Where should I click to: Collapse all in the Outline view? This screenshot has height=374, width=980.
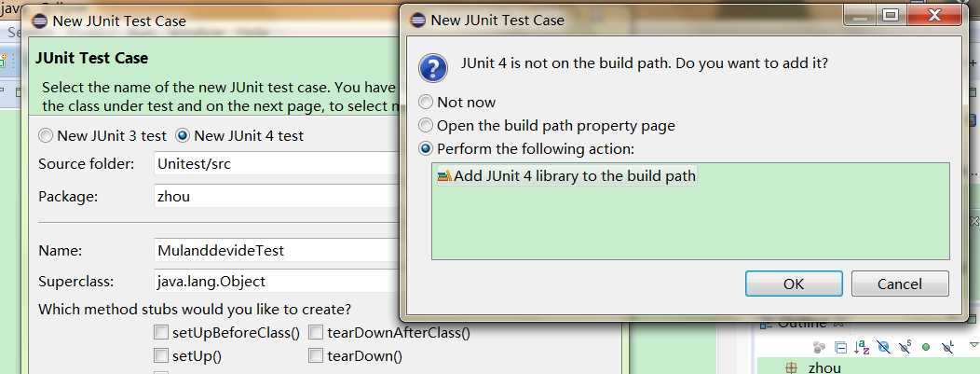pos(841,347)
